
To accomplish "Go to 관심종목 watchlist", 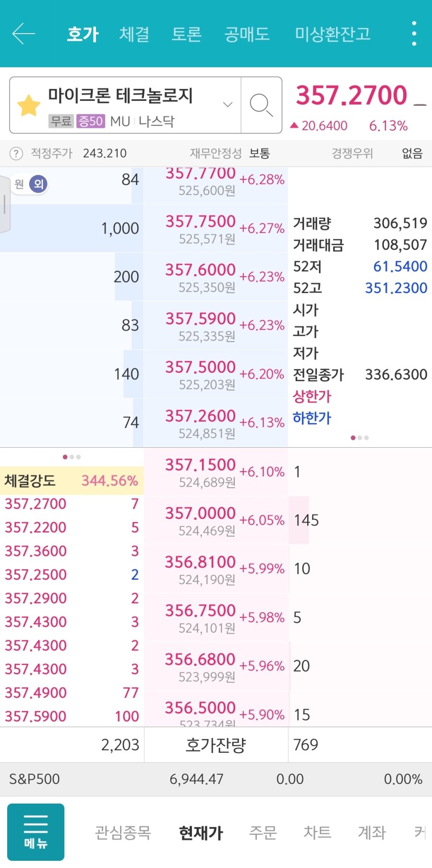I will 123,832.
